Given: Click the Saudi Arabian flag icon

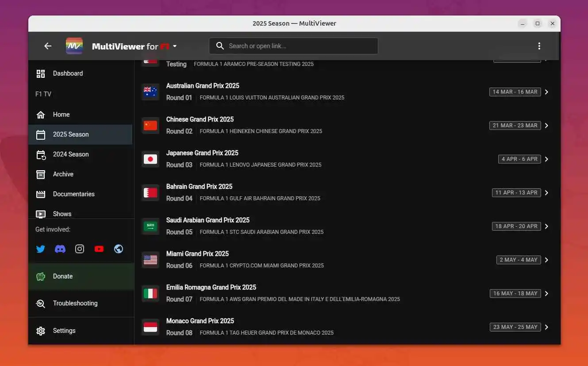Looking at the screenshot, I should (x=150, y=226).
